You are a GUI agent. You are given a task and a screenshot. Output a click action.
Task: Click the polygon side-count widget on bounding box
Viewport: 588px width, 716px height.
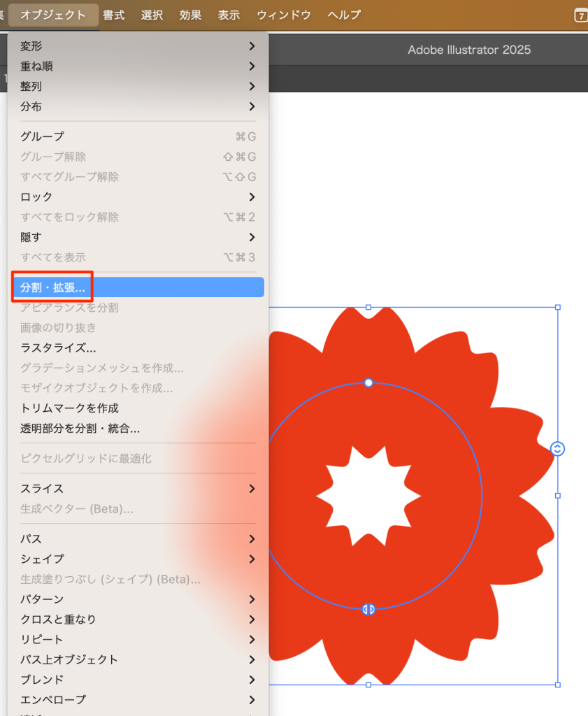[x=557, y=449]
